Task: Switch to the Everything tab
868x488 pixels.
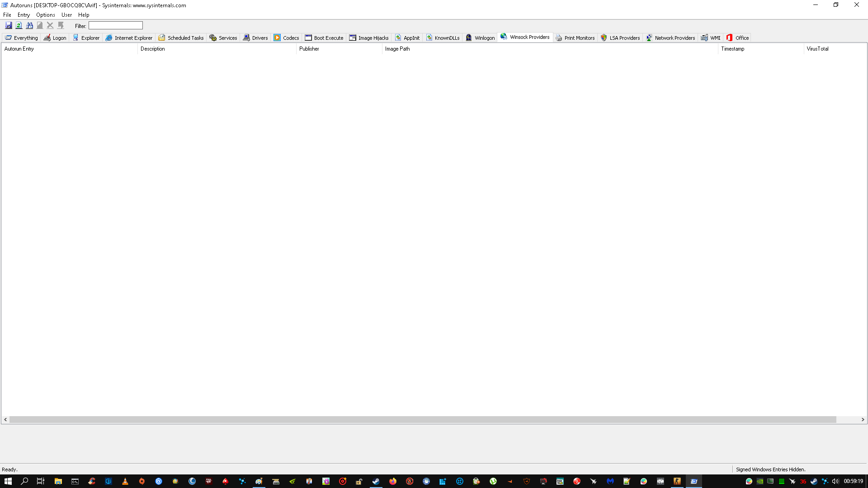Action: click(22, 38)
